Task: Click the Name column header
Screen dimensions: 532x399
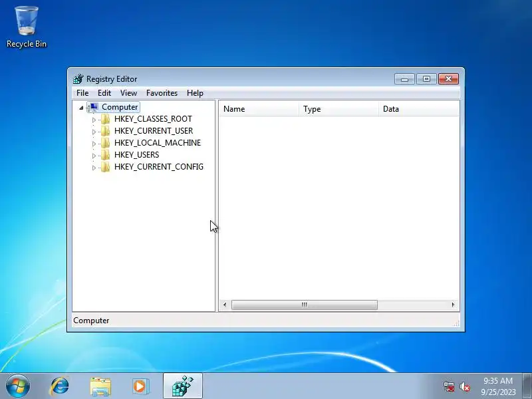Action: coord(259,109)
